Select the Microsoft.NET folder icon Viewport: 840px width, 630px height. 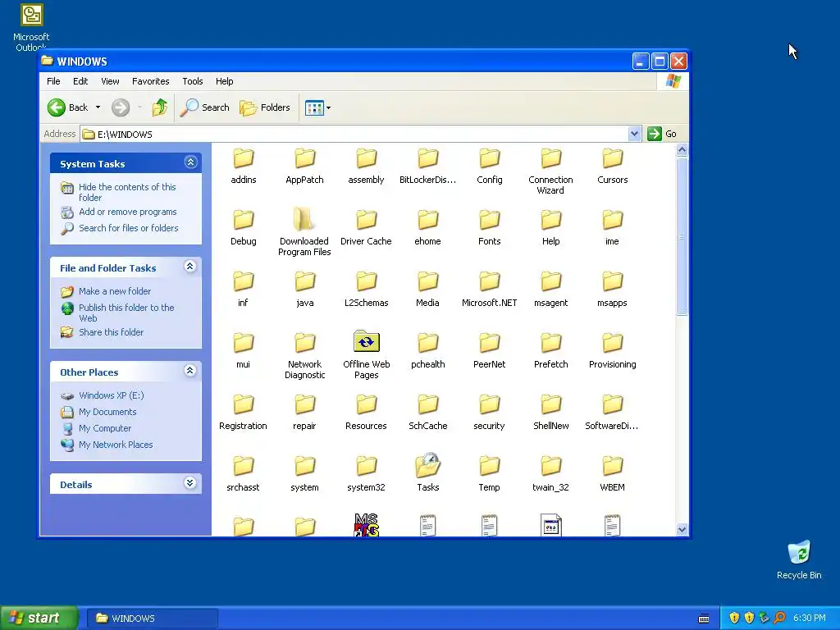489,281
